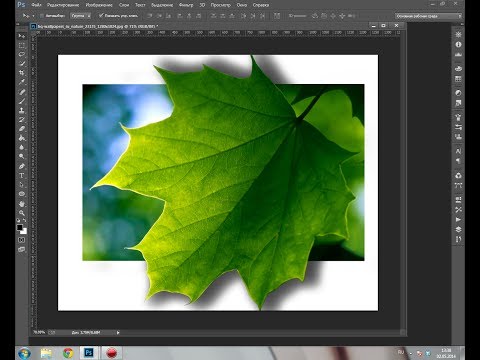Image resolution: width=480 pixels, height=360 pixels.
Task: Click the zoom percentage field in status bar
Action: tap(39, 332)
